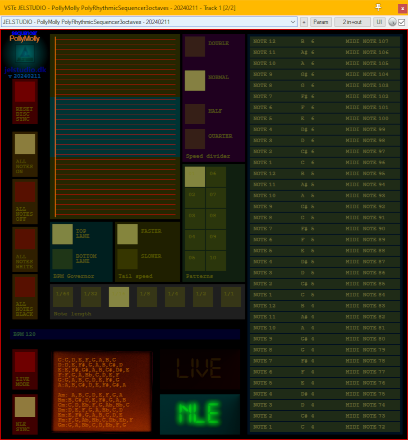Screen dimensions: 408x440
Task: Select the MIDI NOTE 81 row
Action: (x=325, y=328)
